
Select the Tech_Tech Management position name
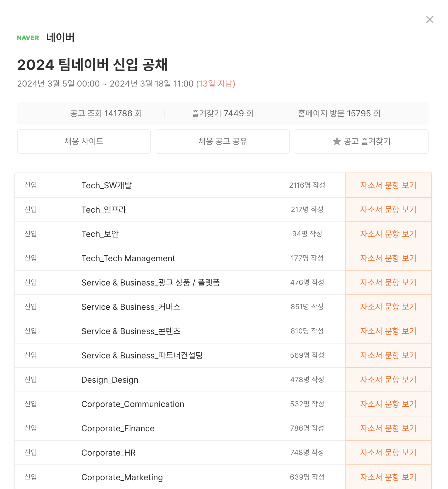tap(128, 258)
